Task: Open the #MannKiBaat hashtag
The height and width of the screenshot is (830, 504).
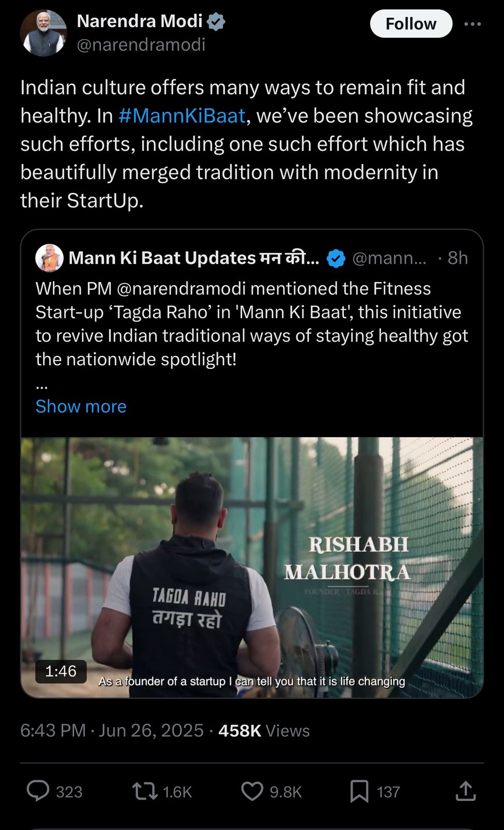Action: tap(181, 116)
